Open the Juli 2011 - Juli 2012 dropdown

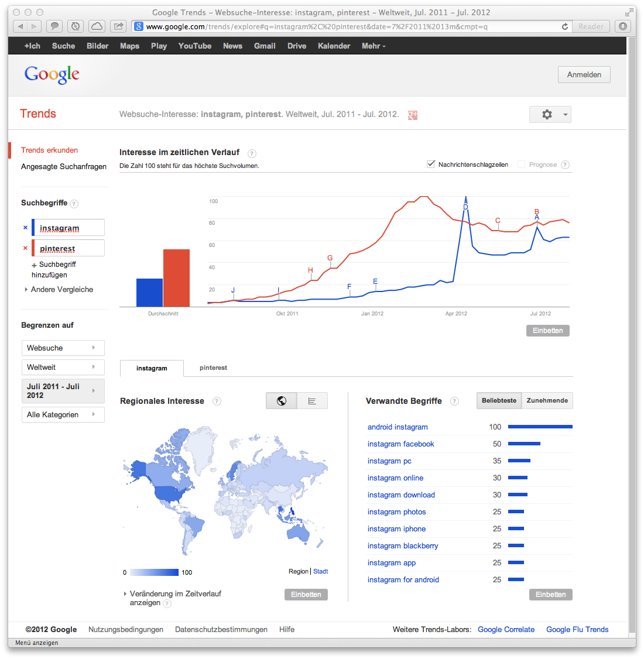(63, 391)
